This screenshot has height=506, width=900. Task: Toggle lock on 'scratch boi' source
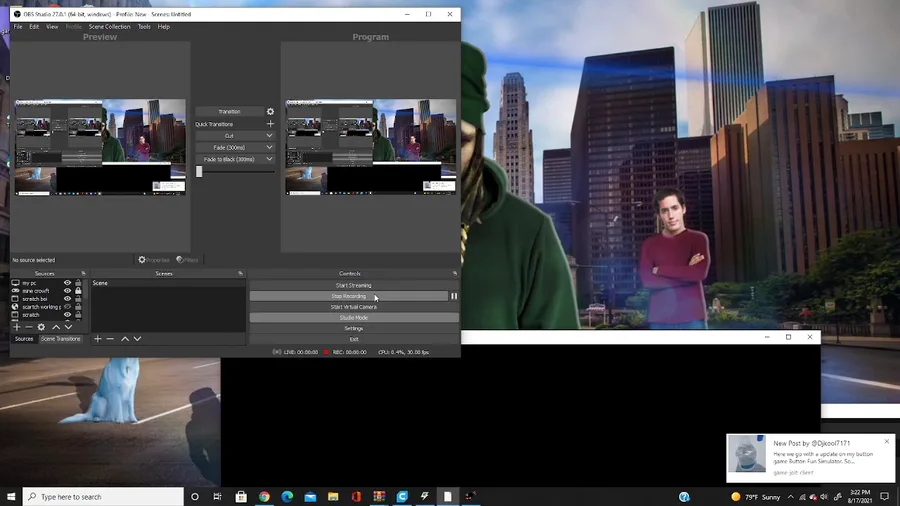click(x=78, y=299)
